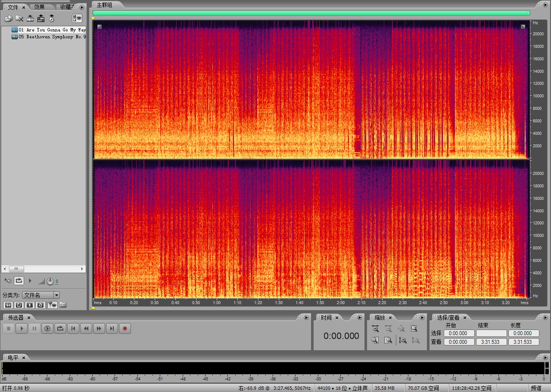Click the selection start time field

tap(459, 333)
